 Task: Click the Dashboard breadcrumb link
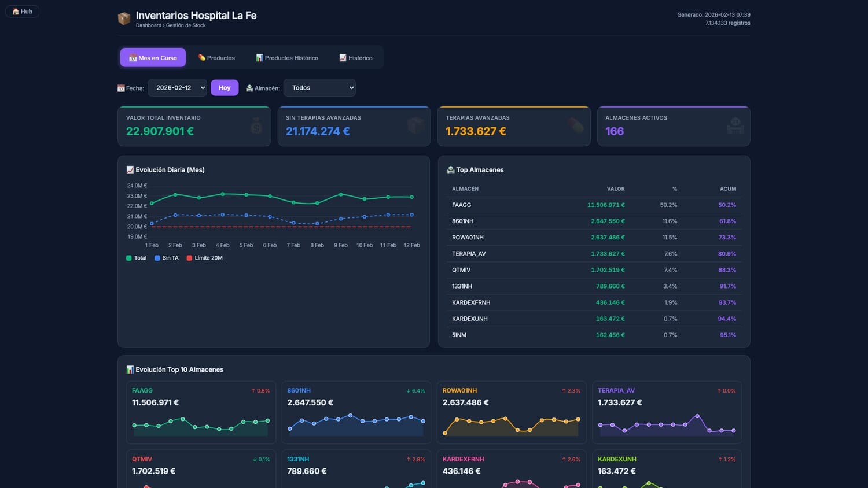click(x=149, y=25)
